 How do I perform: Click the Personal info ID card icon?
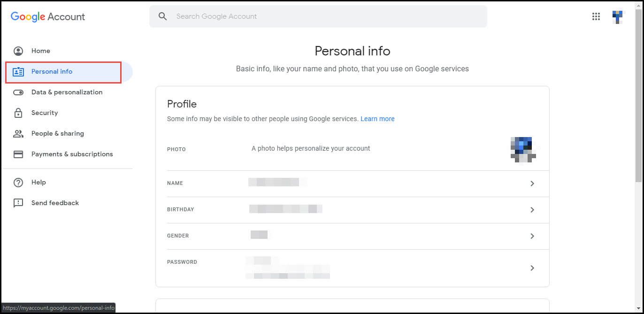(x=18, y=72)
